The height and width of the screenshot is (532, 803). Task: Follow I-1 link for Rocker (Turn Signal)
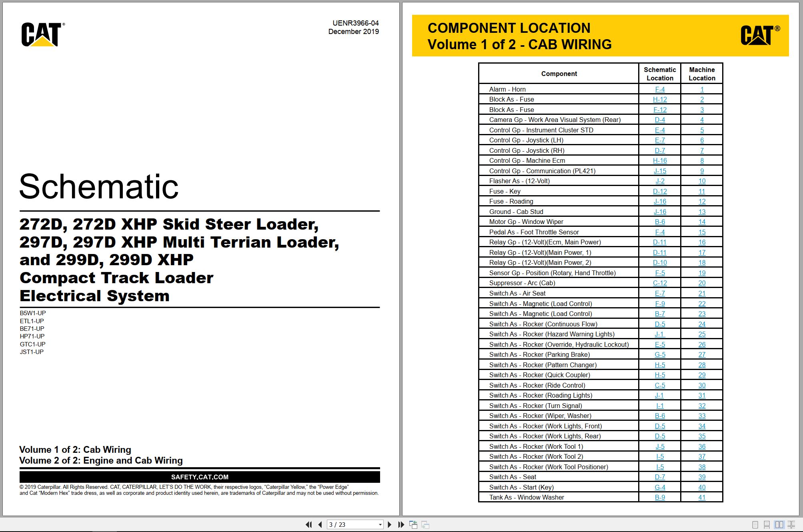point(660,406)
